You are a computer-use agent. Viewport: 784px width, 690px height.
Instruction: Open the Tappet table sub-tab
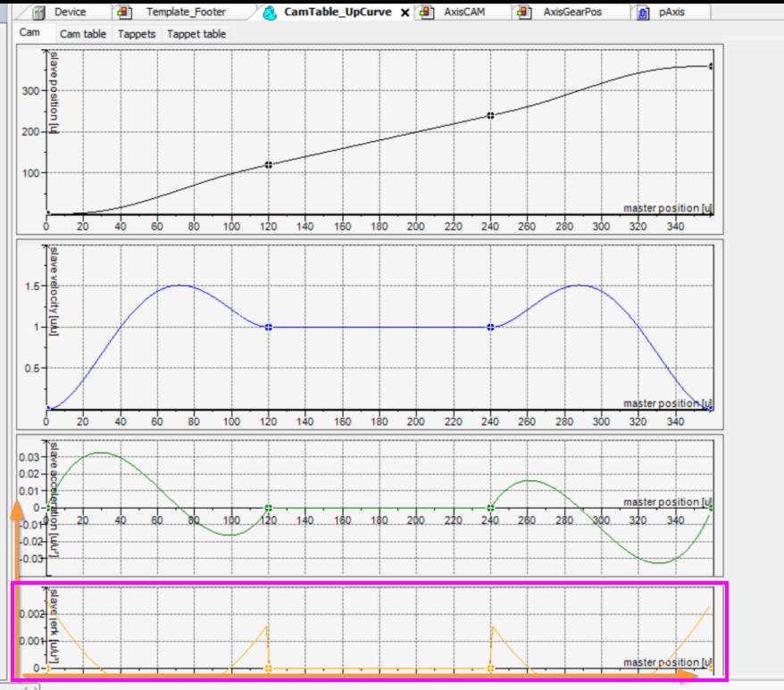point(196,34)
